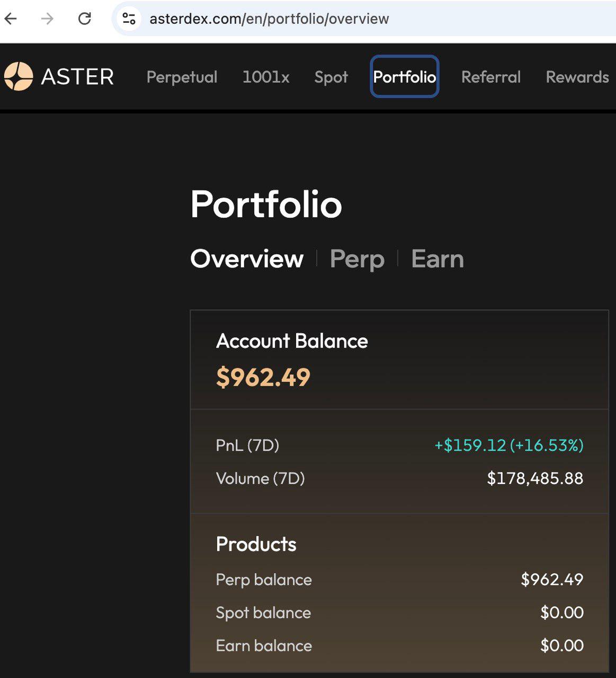This screenshot has height=678, width=616.
Task: Go to the 1001x page
Action: 266,77
